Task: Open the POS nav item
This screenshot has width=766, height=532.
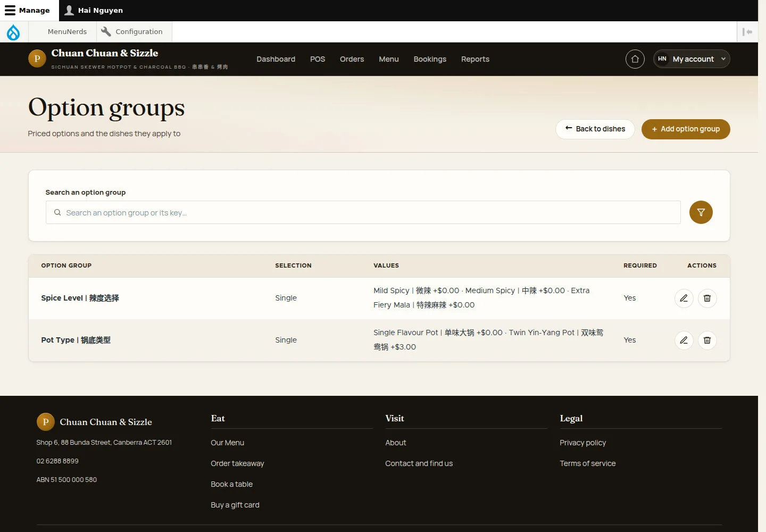Action: 318,59
